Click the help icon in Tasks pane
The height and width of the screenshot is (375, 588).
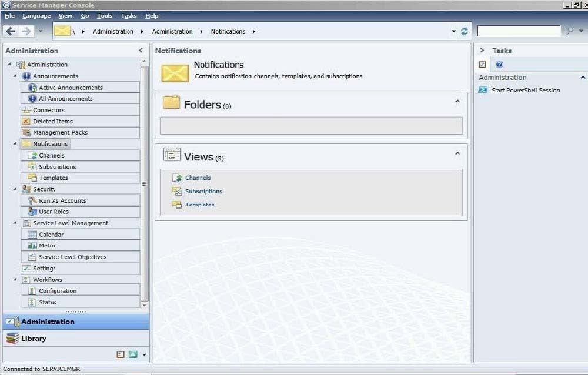pos(499,65)
